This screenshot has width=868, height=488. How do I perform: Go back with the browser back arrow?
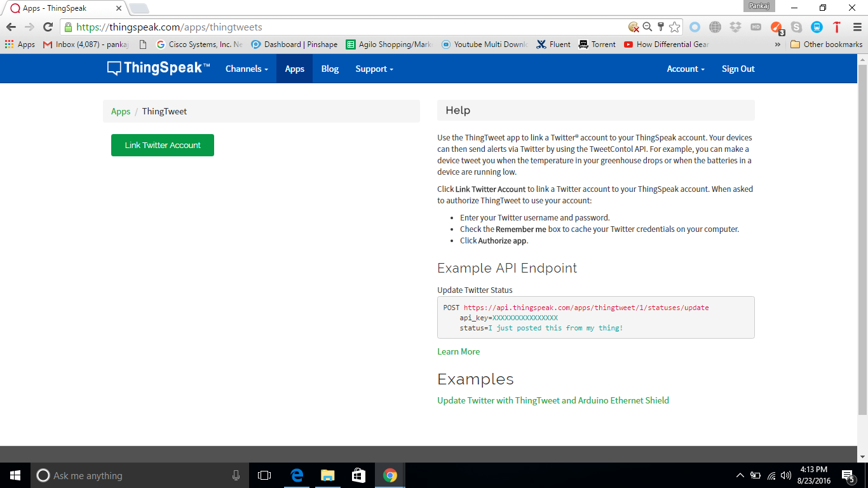(11, 27)
